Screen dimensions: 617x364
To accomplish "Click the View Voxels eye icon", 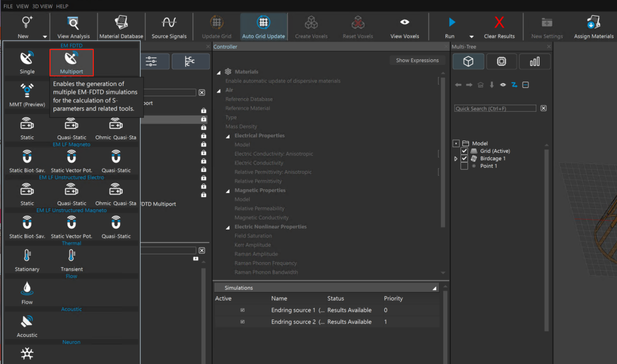I will coord(404,23).
